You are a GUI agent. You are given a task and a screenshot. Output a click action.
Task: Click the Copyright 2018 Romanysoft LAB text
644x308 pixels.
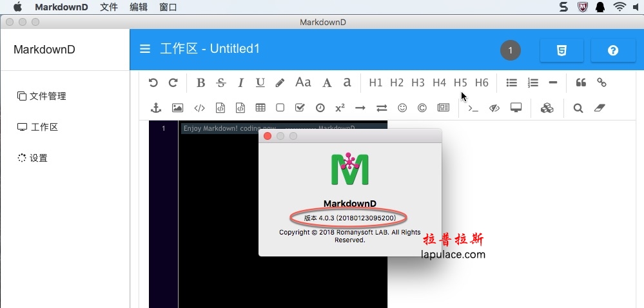click(350, 236)
